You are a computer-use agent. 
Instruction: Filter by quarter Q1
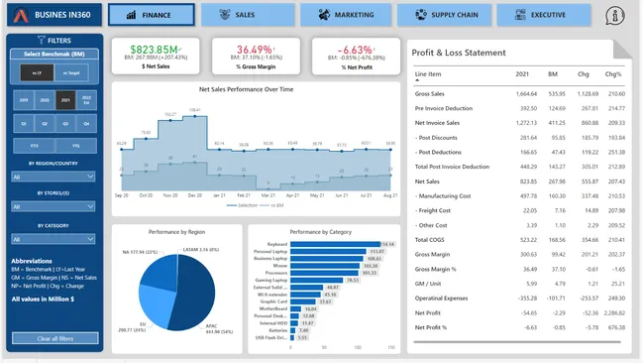point(24,123)
